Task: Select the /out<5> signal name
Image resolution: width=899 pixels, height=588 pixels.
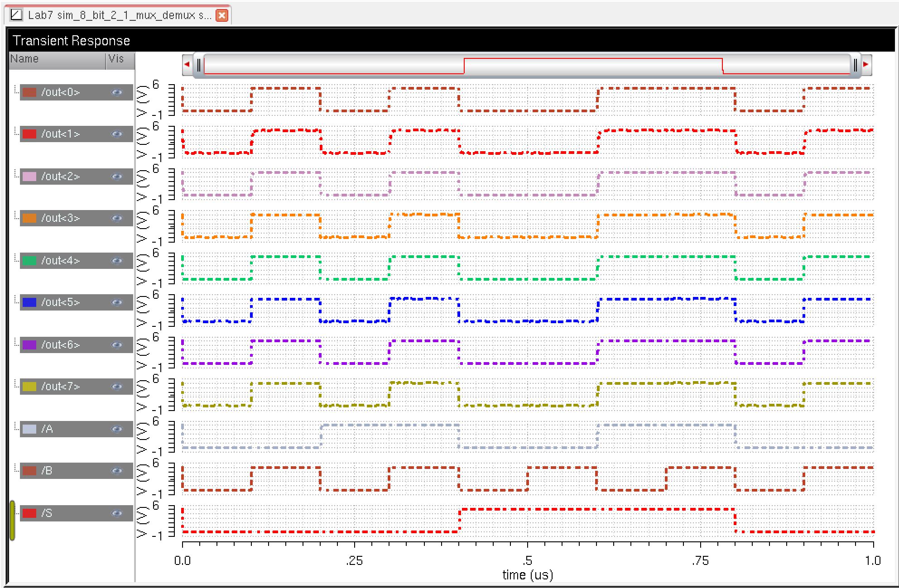Action: click(x=61, y=302)
